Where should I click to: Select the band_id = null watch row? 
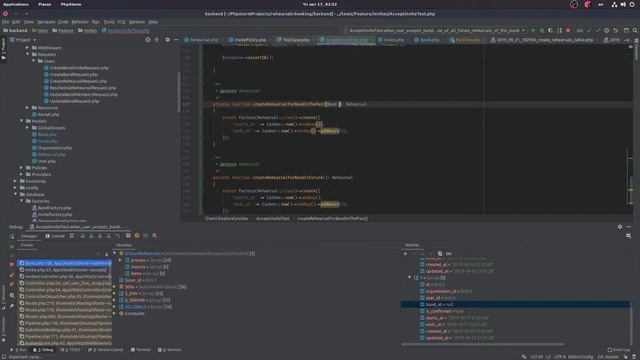[x=516, y=304]
